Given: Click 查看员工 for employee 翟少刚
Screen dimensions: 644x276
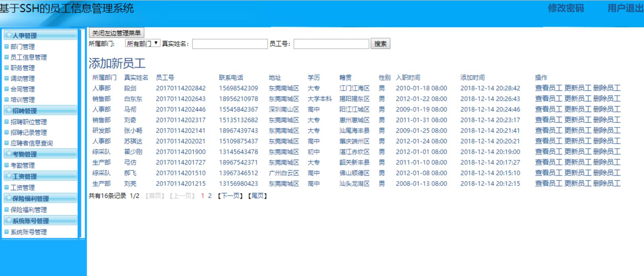Looking at the screenshot, I should tap(549, 152).
